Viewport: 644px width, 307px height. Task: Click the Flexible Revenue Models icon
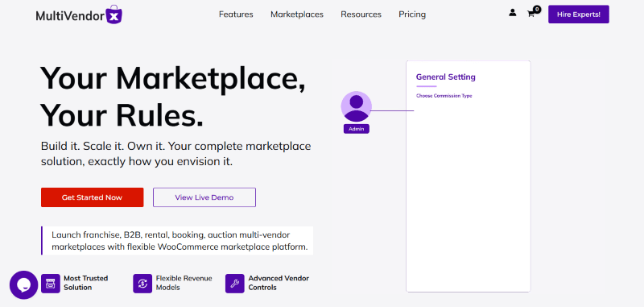coord(142,284)
